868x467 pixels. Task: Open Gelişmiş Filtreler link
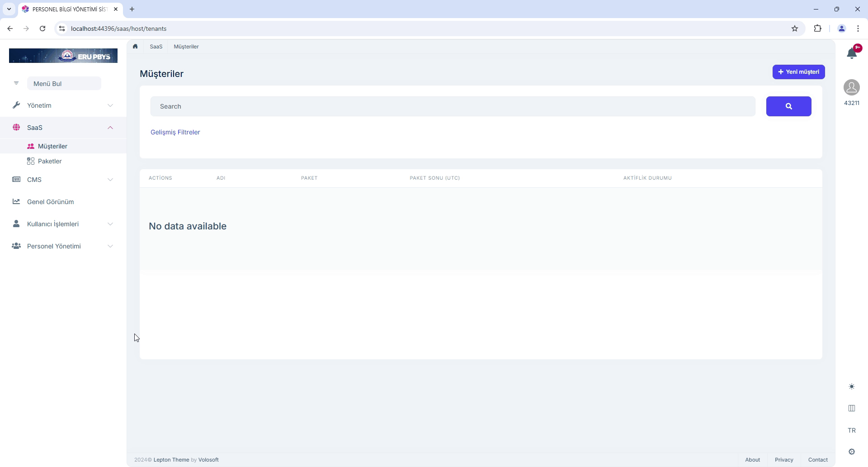click(x=175, y=132)
